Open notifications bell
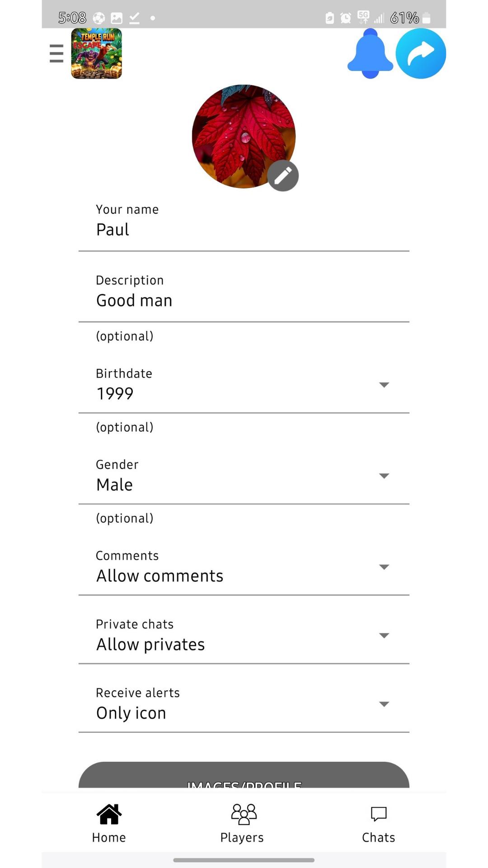Image resolution: width=488 pixels, height=868 pixels. tap(370, 53)
